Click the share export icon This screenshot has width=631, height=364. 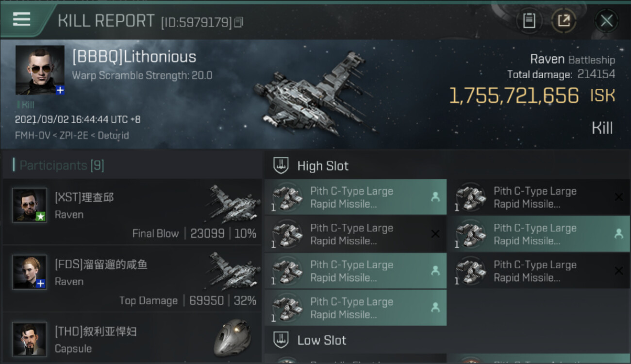pos(564,21)
